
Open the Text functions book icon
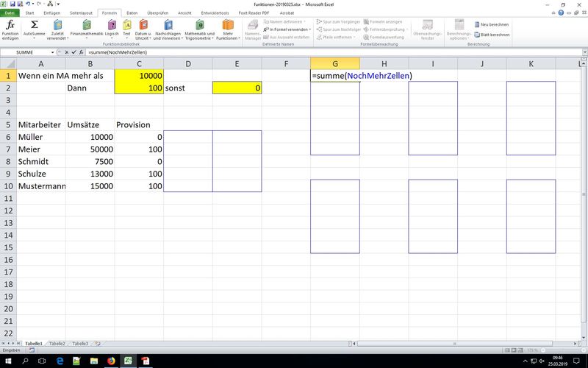click(126, 25)
